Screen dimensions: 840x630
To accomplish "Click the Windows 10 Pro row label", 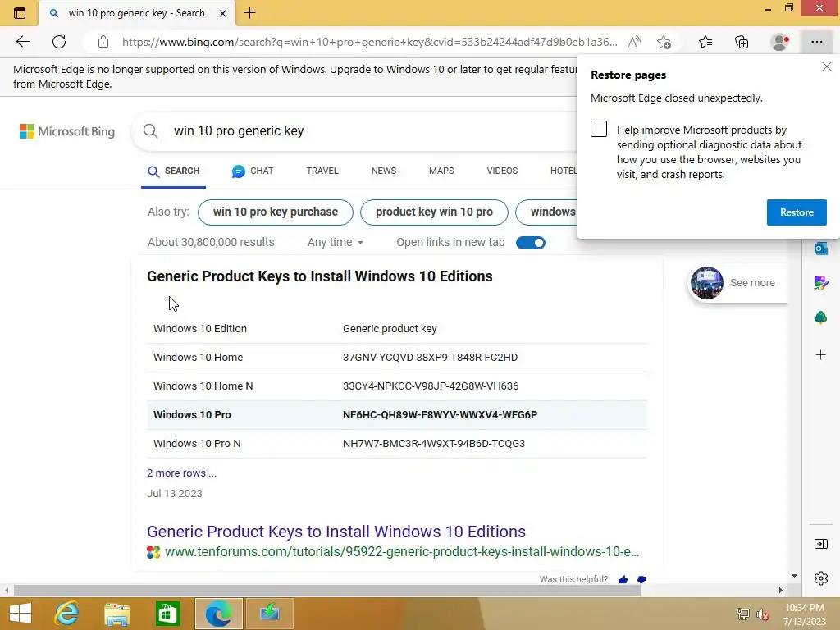I will (x=192, y=414).
